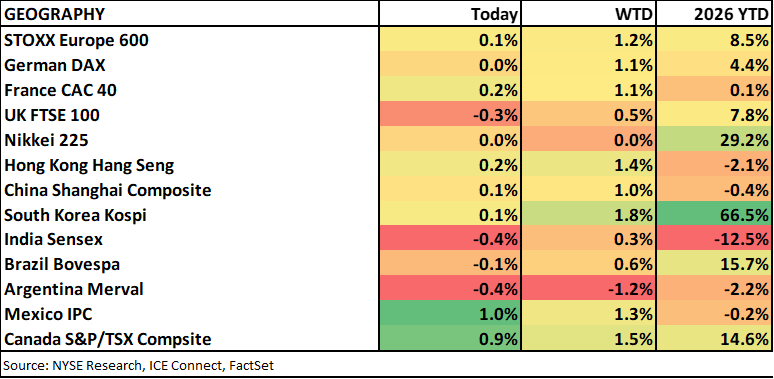The image size is (774, 379).
Task: Select the UK FTSE 100 Today -0.3% cell
Action: coord(450,115)
